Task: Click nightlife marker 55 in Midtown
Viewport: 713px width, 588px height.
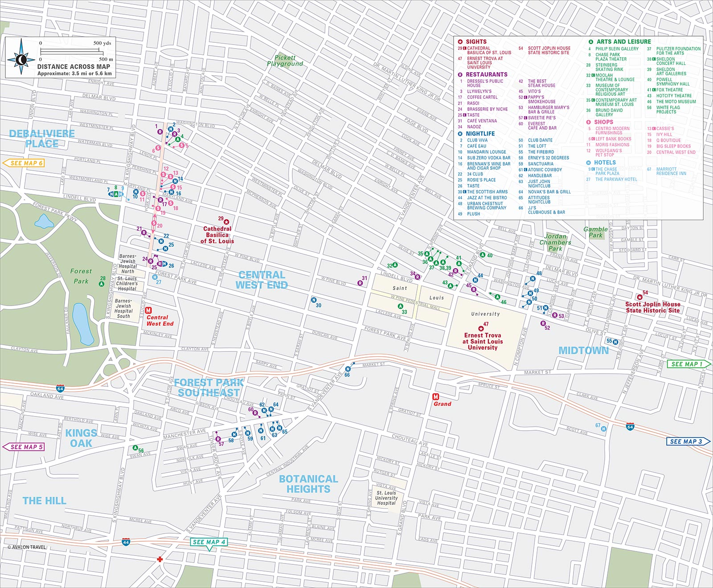Action: click(x=615, y=342)
